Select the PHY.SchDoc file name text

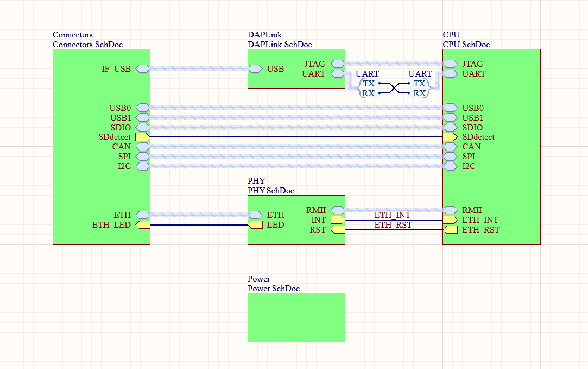[x=271, y=191]
